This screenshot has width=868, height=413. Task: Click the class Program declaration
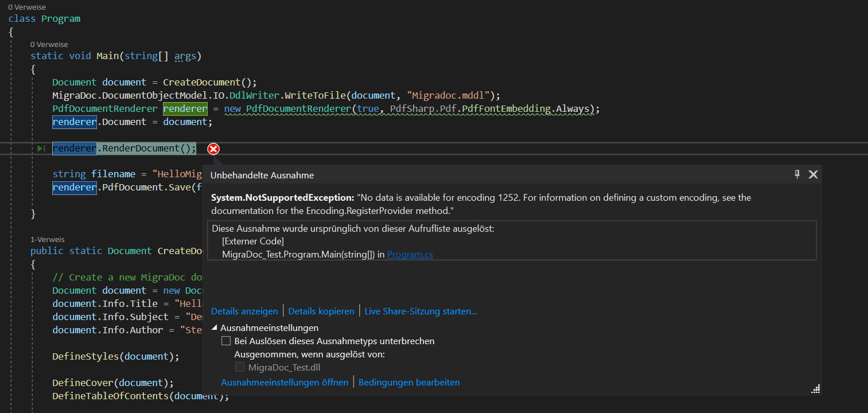click(44, 18)
